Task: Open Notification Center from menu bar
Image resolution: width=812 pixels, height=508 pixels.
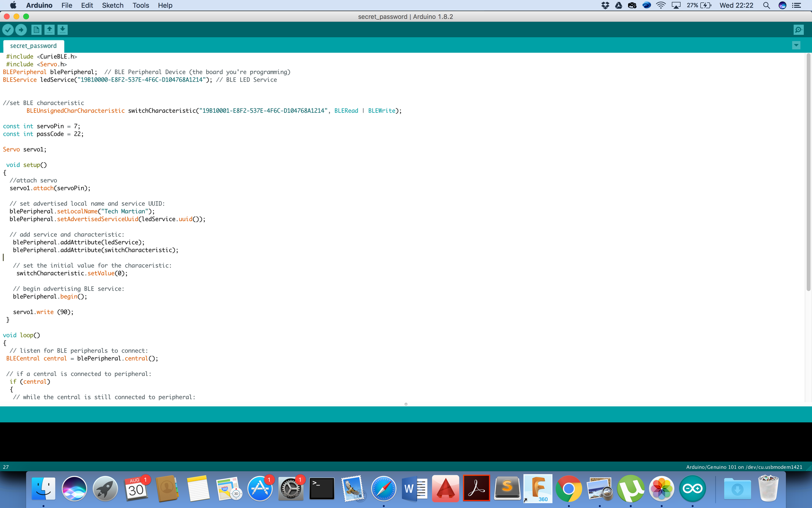Action: (797, 5)
